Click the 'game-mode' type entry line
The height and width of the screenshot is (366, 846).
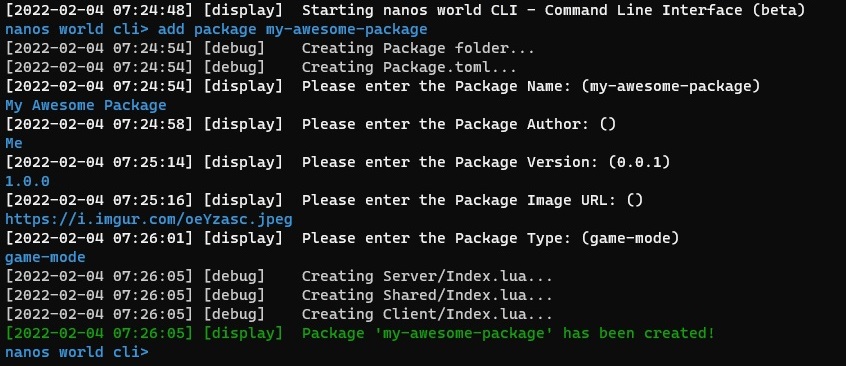pos(45,257)
